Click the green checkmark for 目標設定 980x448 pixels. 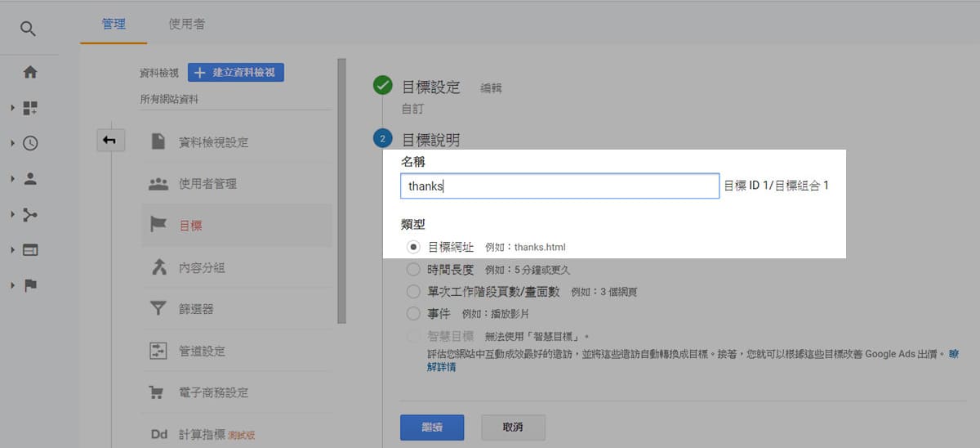coord(382,85)
